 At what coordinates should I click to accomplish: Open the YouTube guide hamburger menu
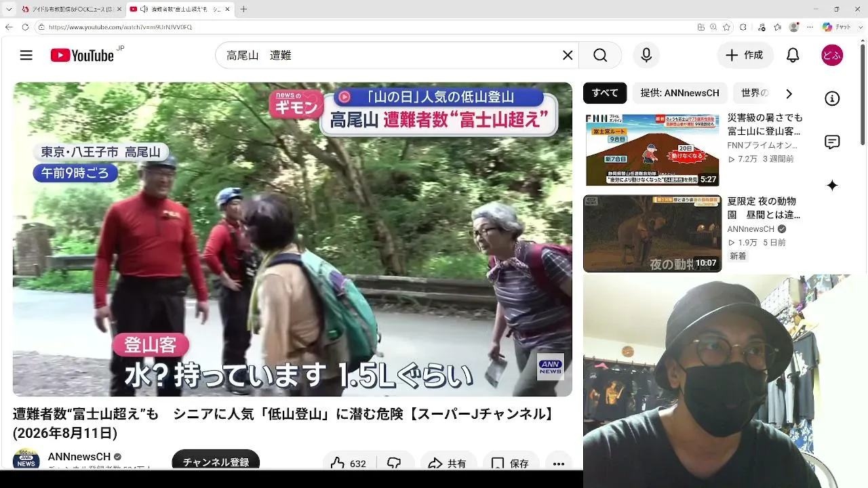tap(26, 56)
